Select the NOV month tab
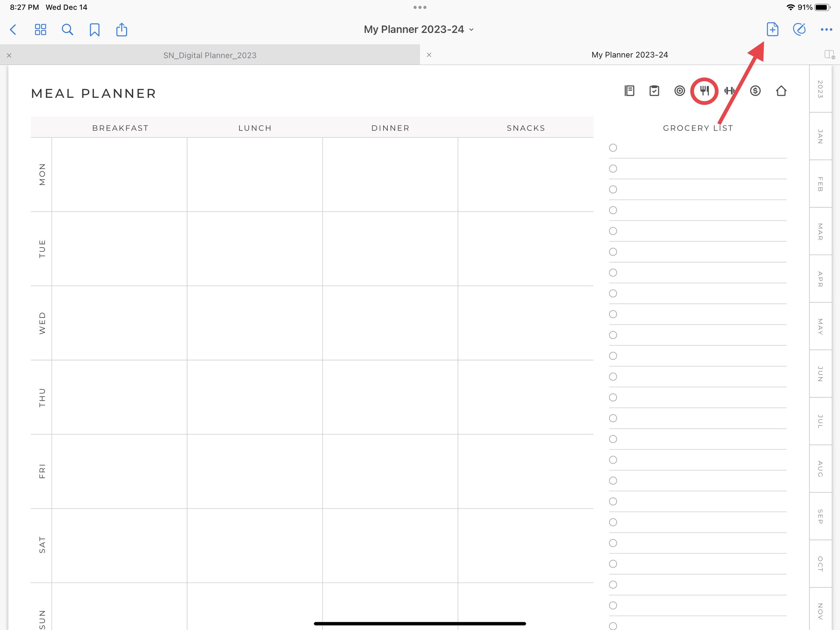Viewport: 840px width, 630px height. tap(820, 609)
